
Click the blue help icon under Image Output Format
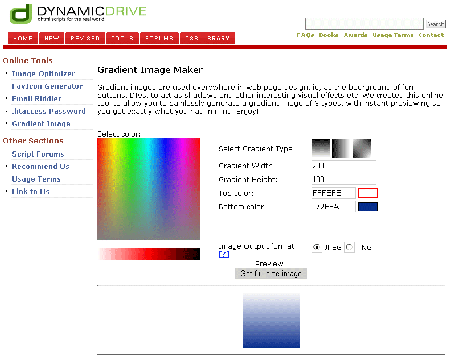[x=224, y=254]
